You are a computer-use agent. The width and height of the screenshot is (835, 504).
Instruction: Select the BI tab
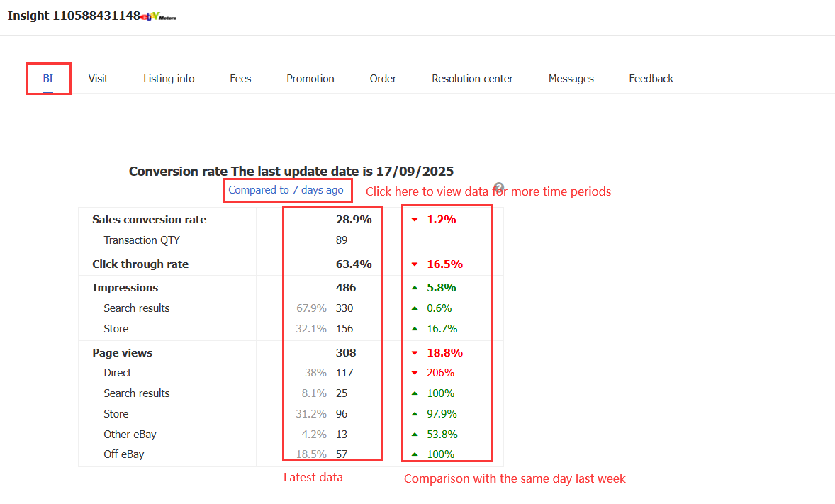coord(48,79)
